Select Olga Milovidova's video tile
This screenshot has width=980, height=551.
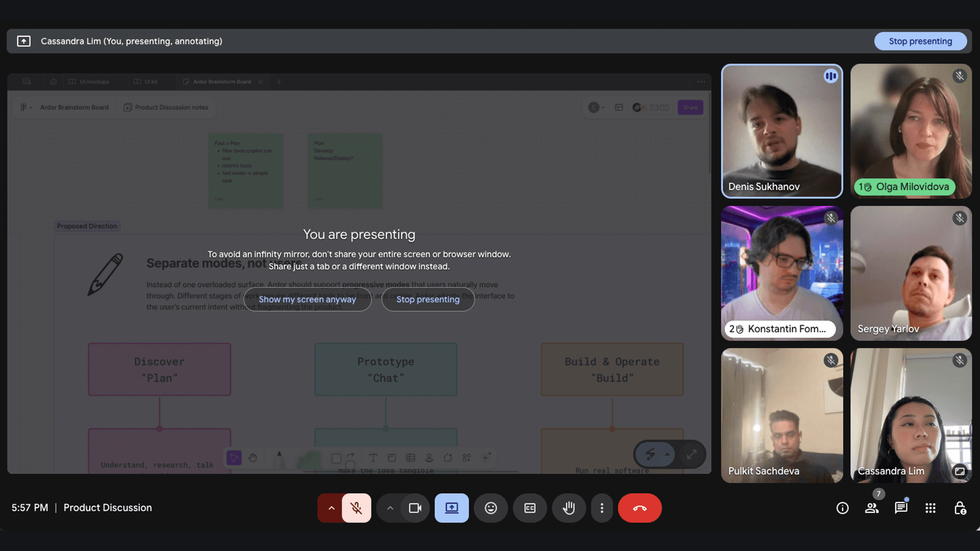pyautogui.click(x=911, y=131)
